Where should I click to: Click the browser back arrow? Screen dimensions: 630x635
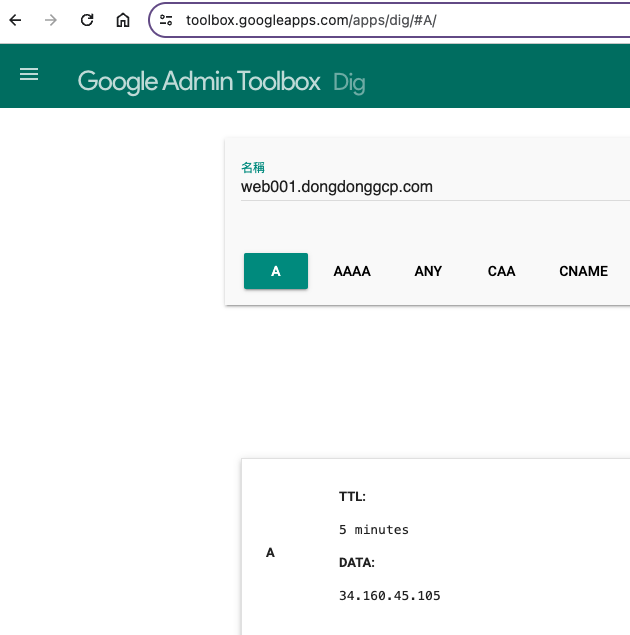coord(15,20)
